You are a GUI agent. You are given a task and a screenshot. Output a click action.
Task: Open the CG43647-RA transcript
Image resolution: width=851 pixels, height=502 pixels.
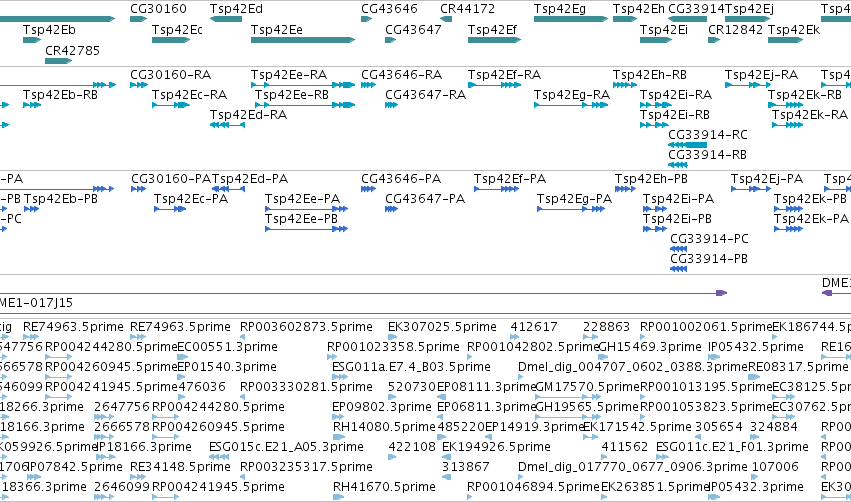(x=391, y=105)
